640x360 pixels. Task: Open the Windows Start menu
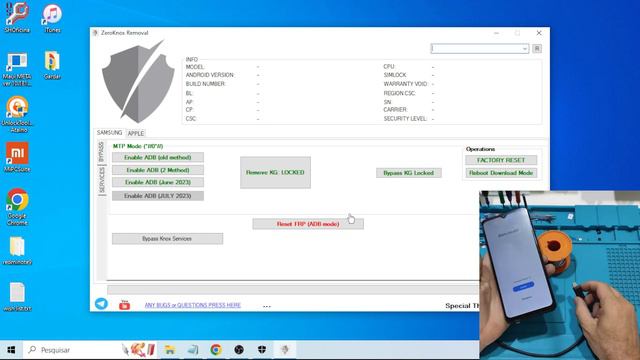[11, 350]
